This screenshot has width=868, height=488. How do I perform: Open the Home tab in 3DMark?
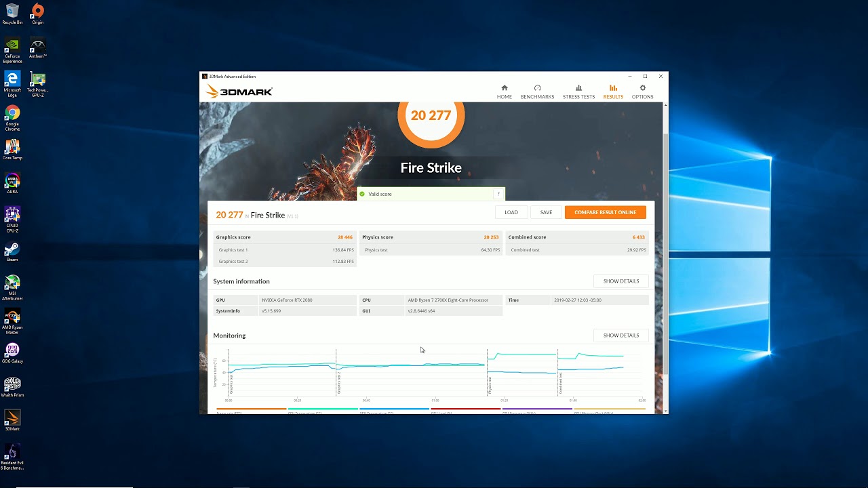pyautogui.click(x=504, y=91)
